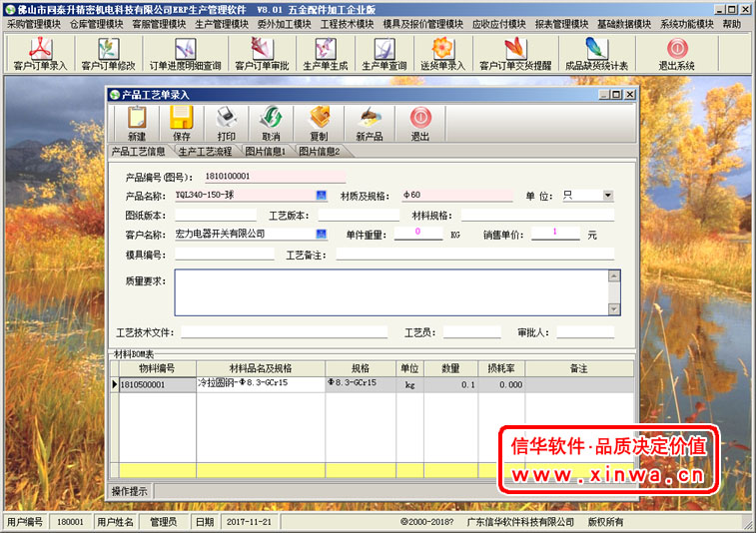Open 生产单生成 from the main toolbar

[325, 54]
